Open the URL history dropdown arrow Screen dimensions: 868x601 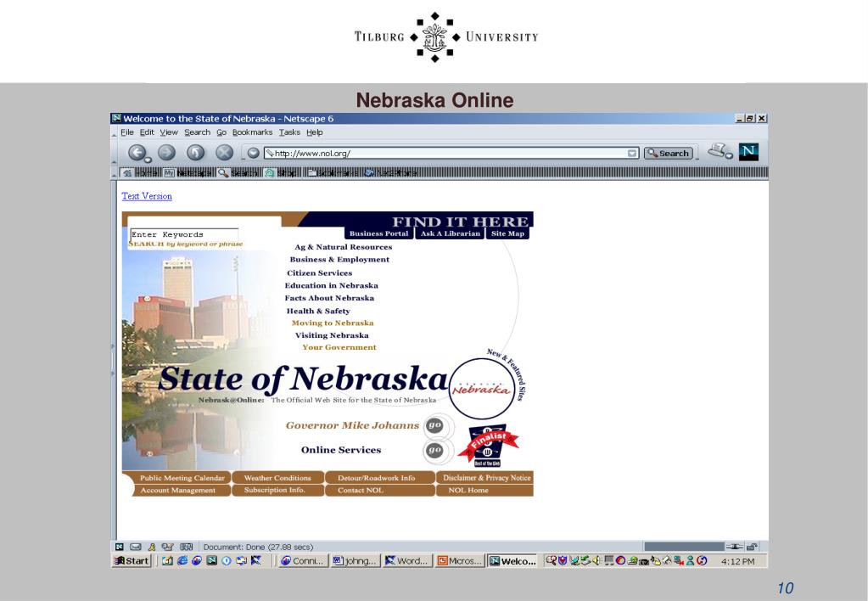pyautogui.click(x=632, y=154)
